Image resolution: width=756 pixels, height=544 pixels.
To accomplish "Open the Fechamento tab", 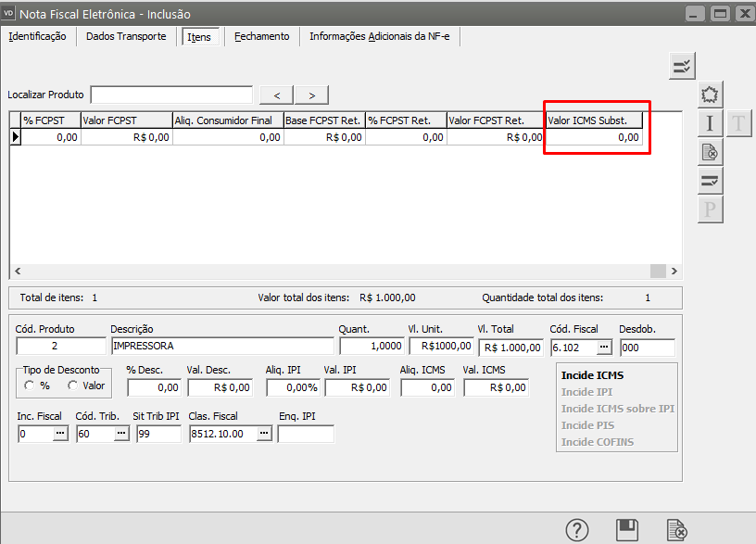I will pyautogui.click(x=261, y=36).
